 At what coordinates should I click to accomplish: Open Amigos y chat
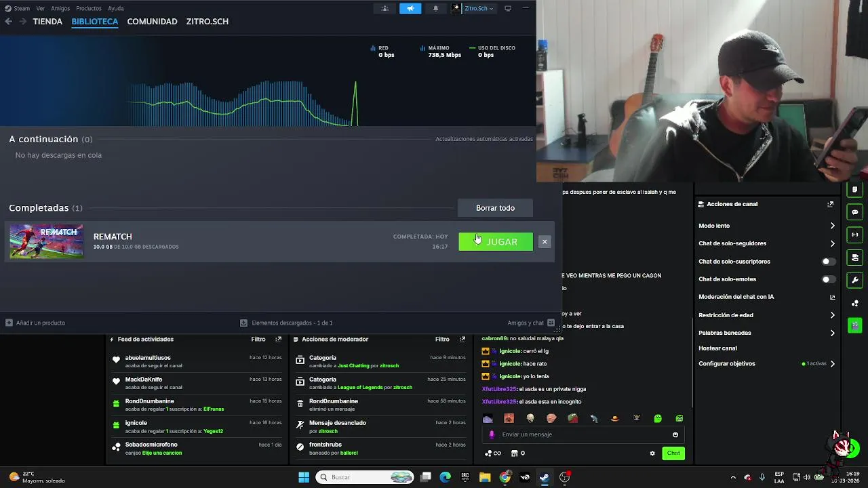point(531,323)
